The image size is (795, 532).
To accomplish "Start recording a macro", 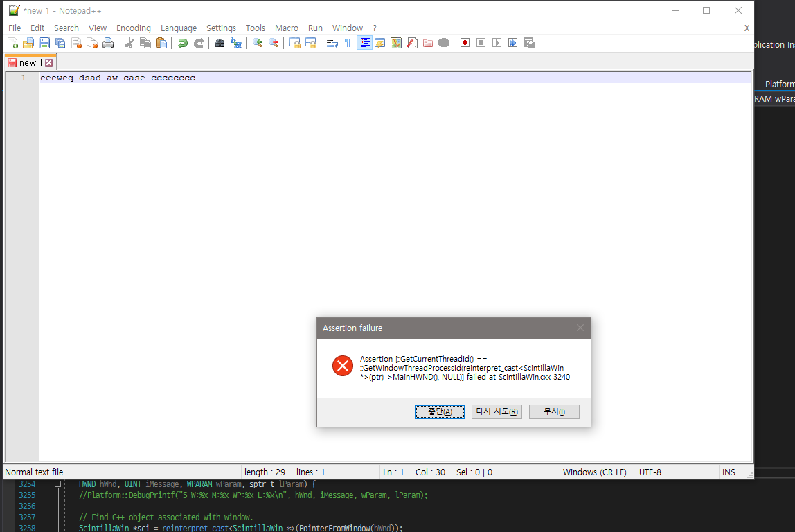I will click(465, 43).
